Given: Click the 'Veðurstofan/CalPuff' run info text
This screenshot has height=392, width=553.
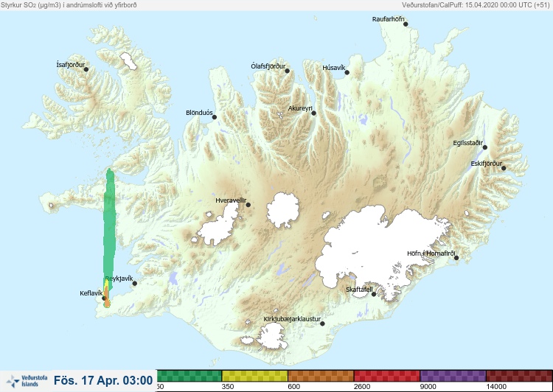Looking at the screenshot, I should pyautogui.click(x=476, y=5).
